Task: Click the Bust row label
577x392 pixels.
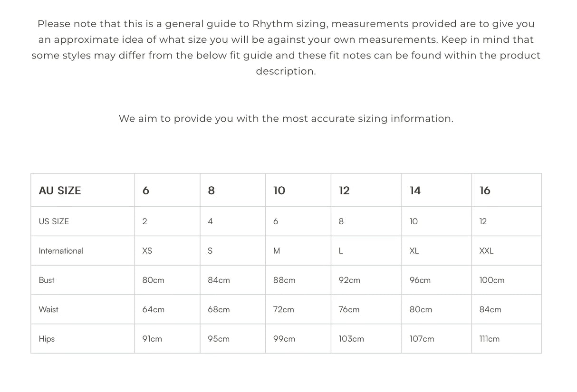Action: coord(47,280)
